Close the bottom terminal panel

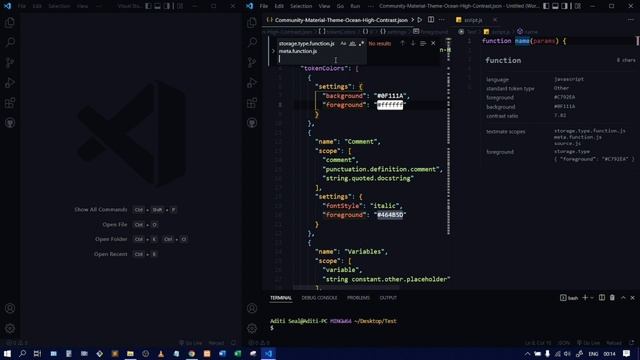click(633, 298)
